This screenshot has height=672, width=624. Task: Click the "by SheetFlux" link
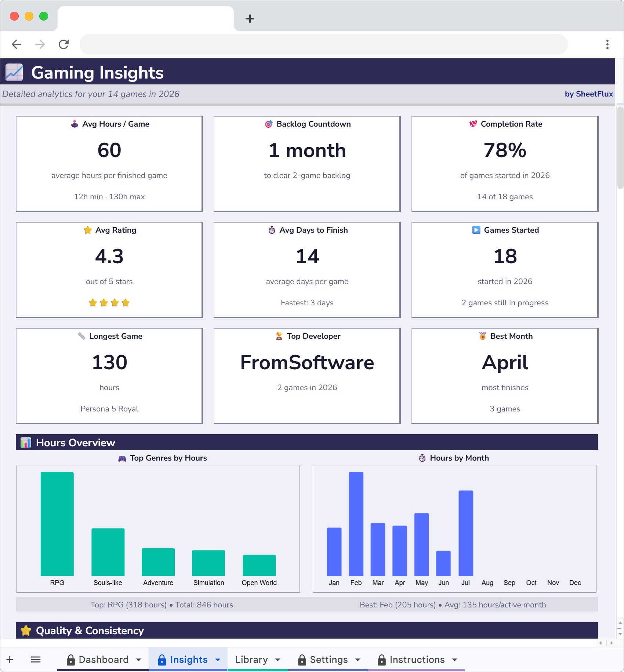[x=589, y=94]
